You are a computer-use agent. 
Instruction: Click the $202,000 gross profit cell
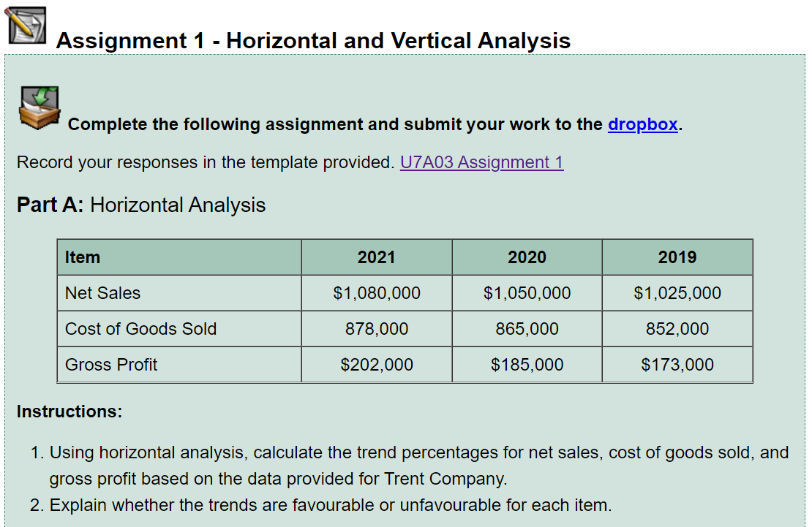click(x=377, y=365)
